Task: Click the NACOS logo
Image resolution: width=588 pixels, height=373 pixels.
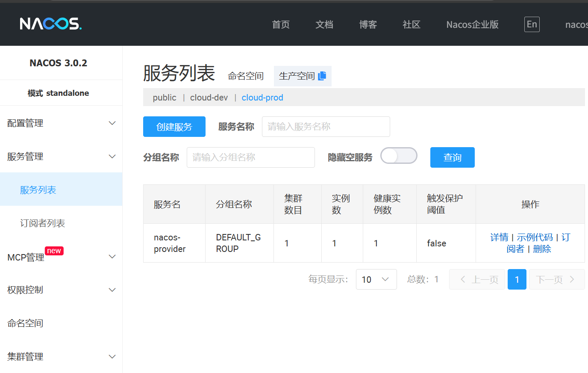Action: click(50, 24)
